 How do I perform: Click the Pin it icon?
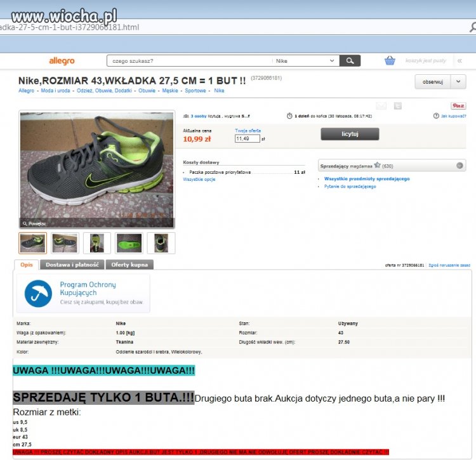[458, 105]
